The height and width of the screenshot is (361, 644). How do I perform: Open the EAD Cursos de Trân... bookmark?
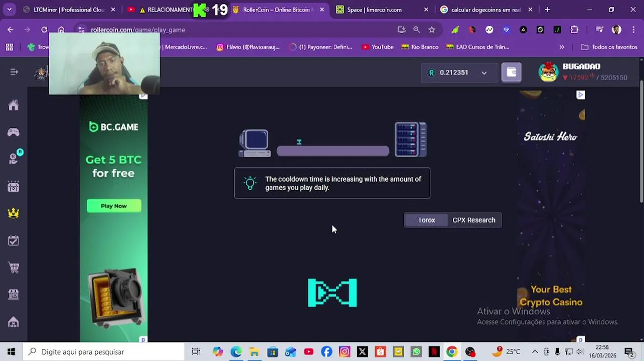[477, 47]
